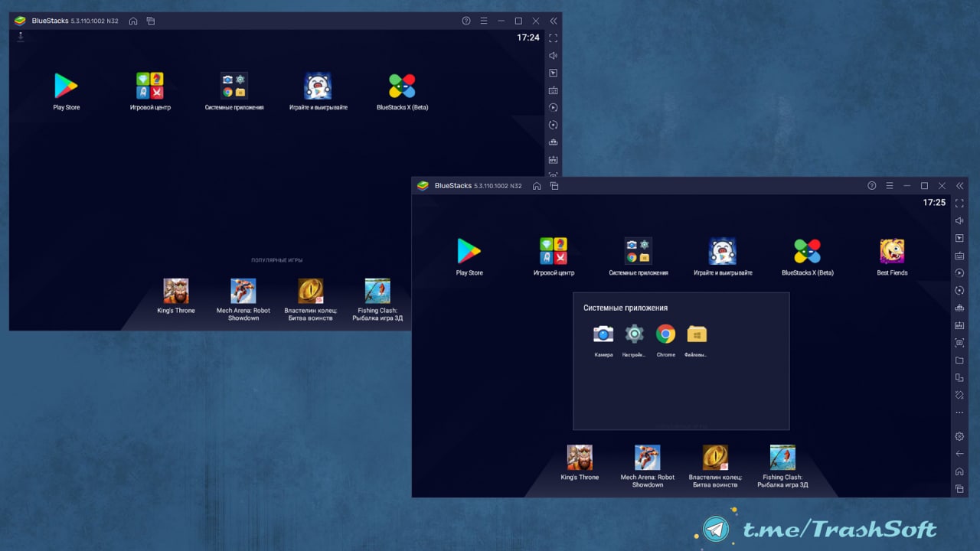Click home icon at bottom of front sidebar

[959, 471]
